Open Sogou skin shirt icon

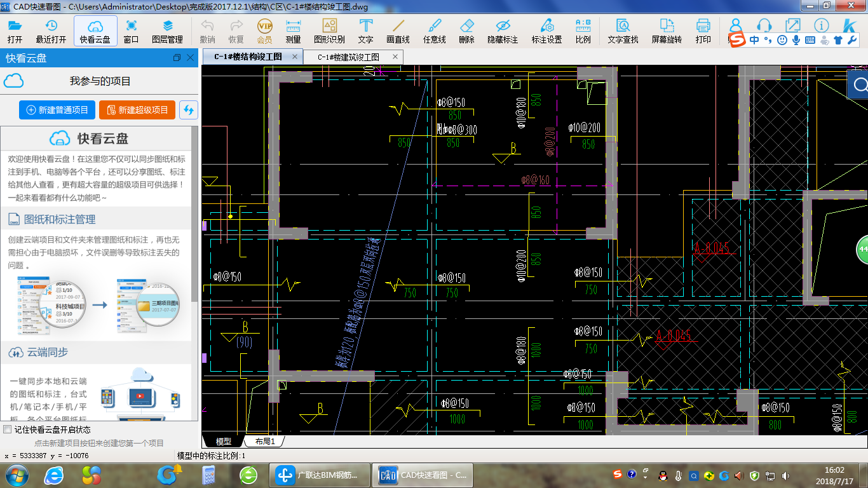tap(837, 39)
